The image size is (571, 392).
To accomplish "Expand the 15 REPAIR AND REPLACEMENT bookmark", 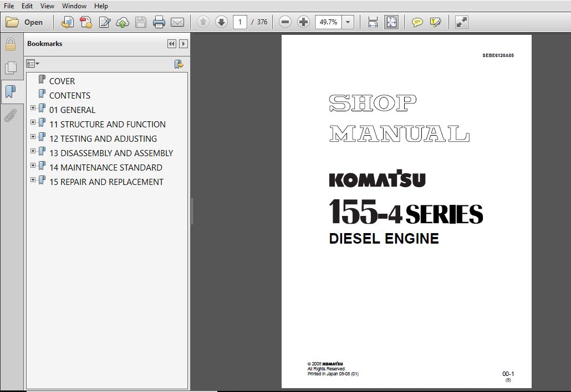I will [33, 179].
